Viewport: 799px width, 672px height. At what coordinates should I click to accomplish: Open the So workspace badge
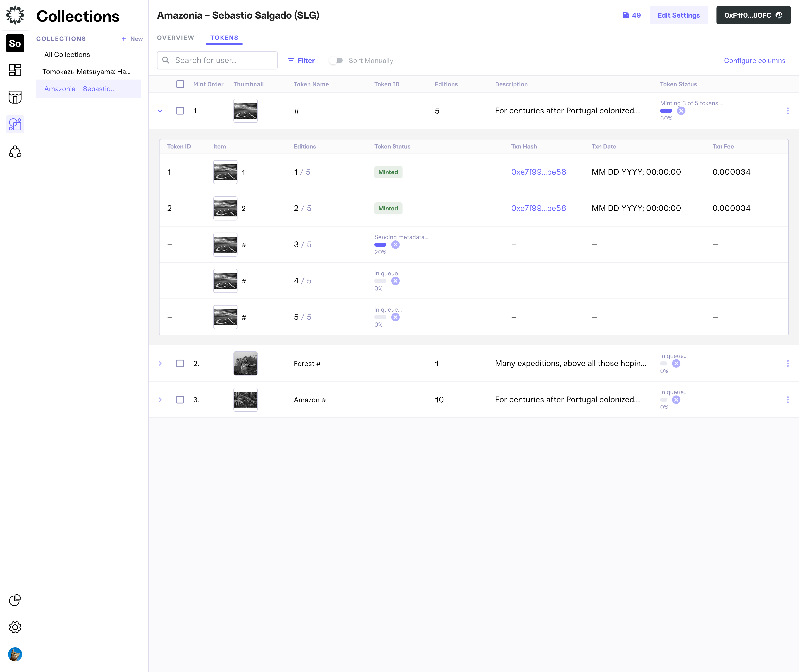pos(15,43)
